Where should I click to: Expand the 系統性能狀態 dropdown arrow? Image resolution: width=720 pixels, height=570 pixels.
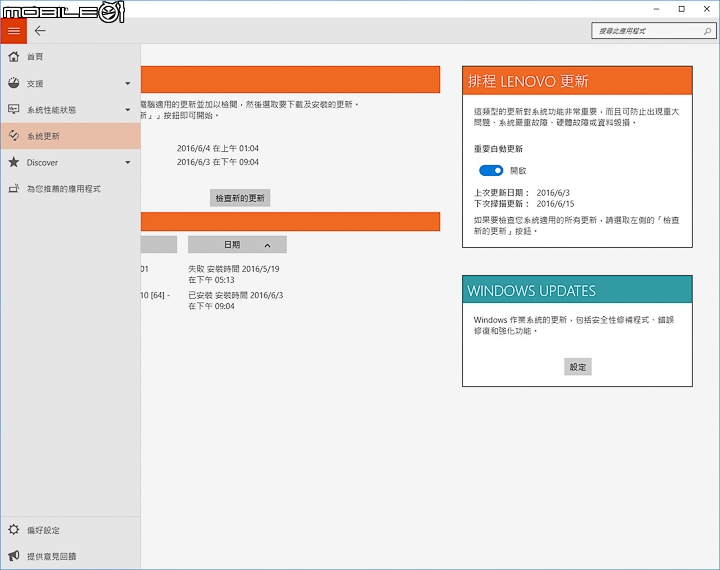128,110
